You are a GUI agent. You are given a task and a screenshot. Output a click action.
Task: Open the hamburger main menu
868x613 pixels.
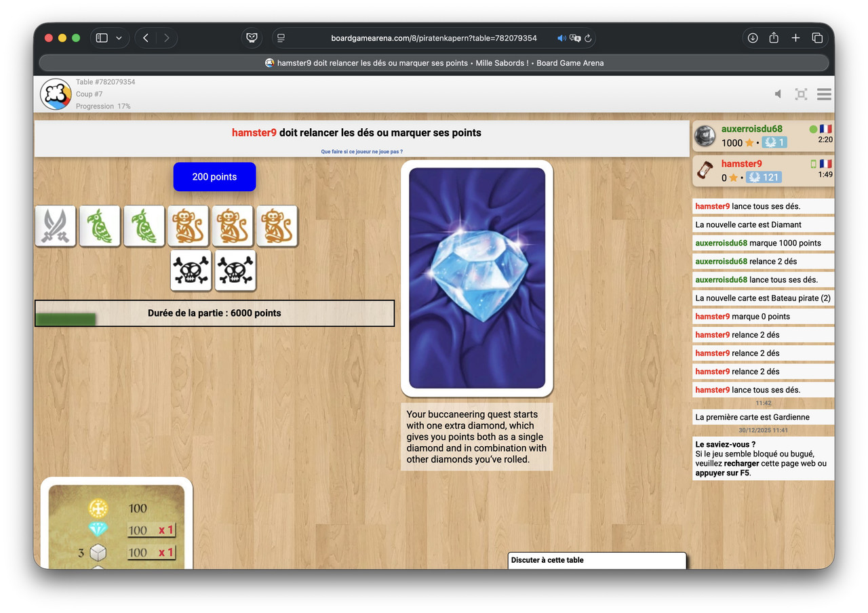pos(824,94)
